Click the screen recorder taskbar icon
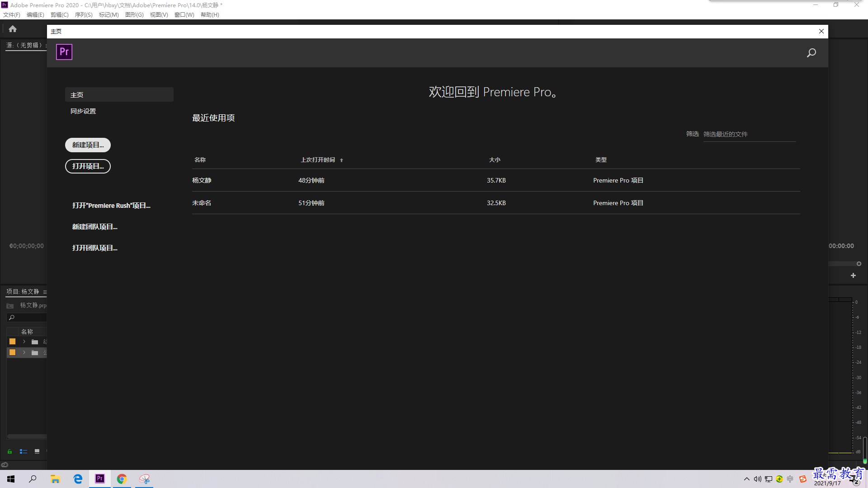Screen dimensions: 868x488 pos(144,479)
